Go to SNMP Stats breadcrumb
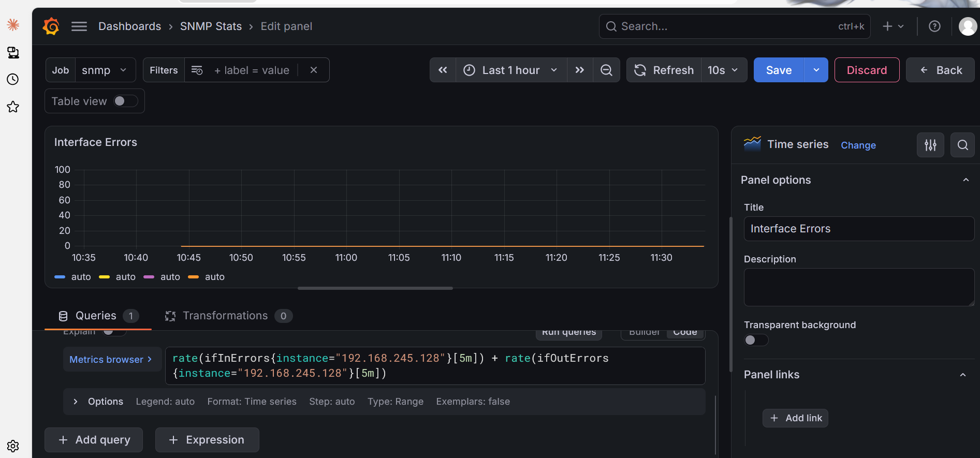 click(211, 26)
